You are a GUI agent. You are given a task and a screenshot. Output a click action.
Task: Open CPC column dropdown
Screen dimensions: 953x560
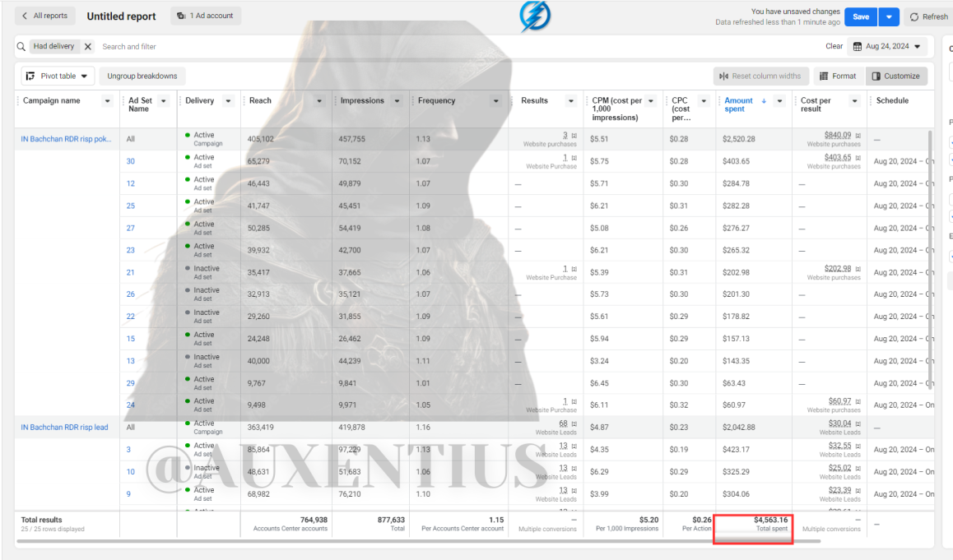pyautogui.click(x=704, y=101)
